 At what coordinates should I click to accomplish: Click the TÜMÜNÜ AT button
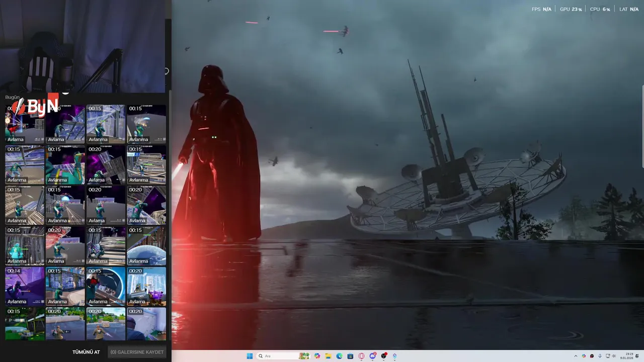[x=86, y=352]
